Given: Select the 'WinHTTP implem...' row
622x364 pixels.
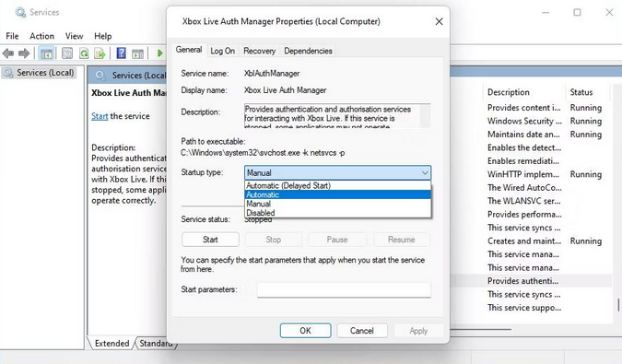Looking at the screenshot, I should [523, 174].
